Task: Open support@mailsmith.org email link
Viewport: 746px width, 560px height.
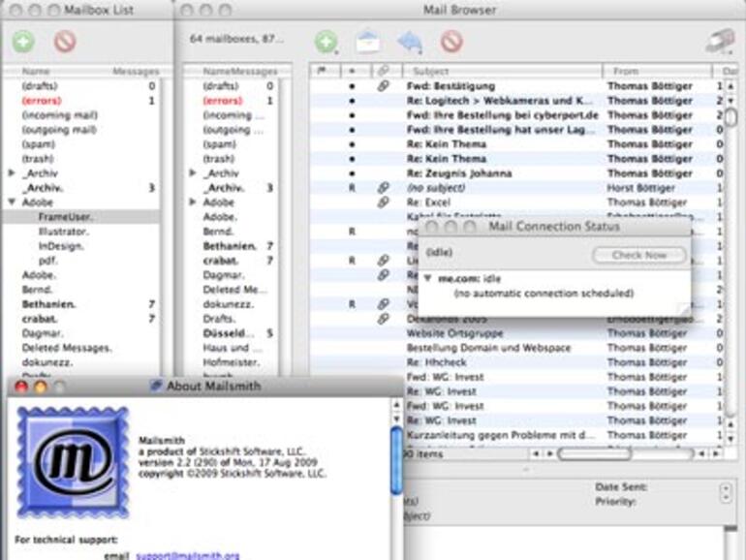Action: pos(187,555)
